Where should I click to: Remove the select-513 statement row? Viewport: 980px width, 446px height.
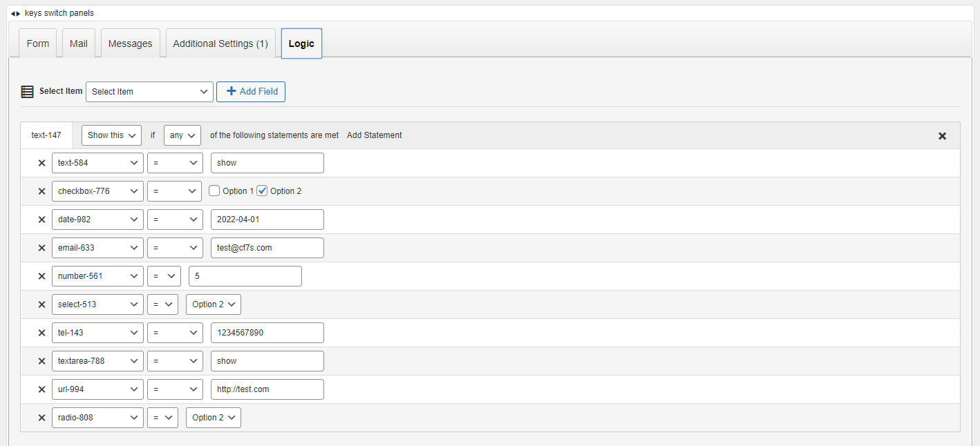click(x=41, y=304)
